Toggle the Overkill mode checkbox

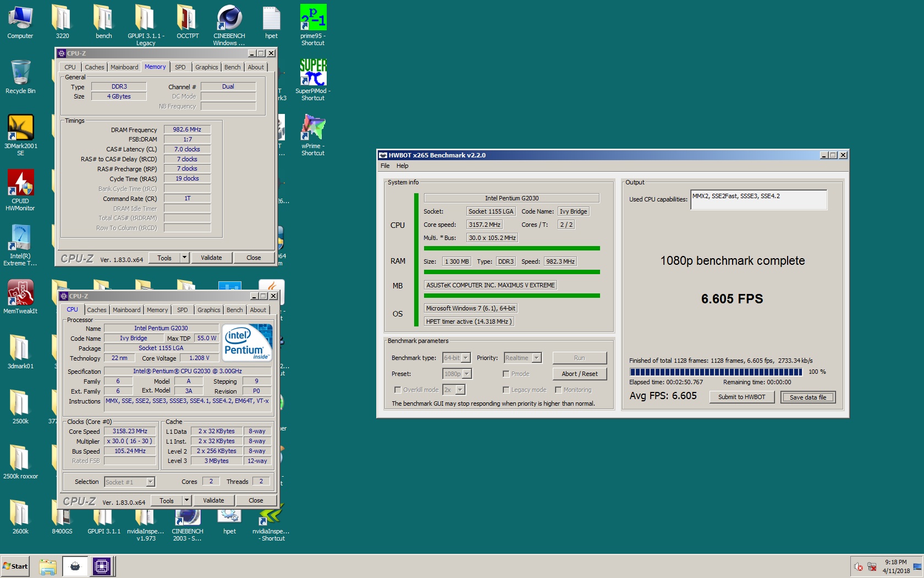click(x=398, y=390)
